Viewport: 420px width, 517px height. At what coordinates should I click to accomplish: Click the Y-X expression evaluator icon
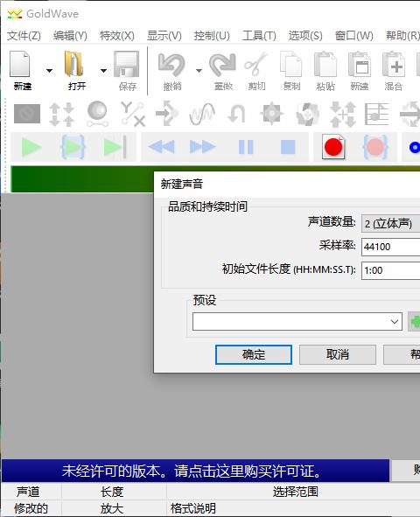point(132,114)
